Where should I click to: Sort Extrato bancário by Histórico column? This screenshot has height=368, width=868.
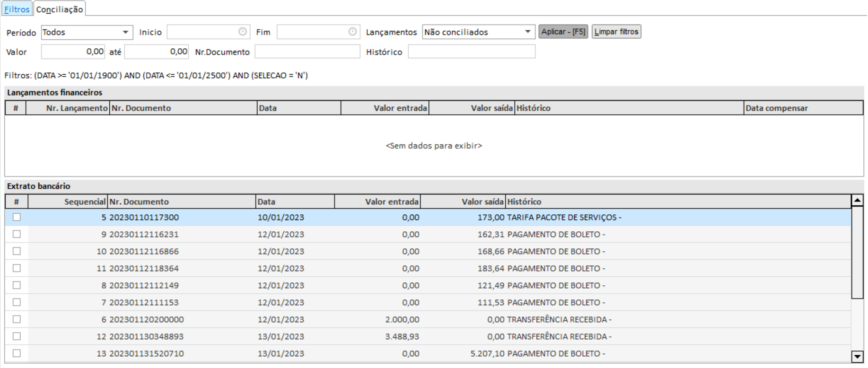[678, 202]
